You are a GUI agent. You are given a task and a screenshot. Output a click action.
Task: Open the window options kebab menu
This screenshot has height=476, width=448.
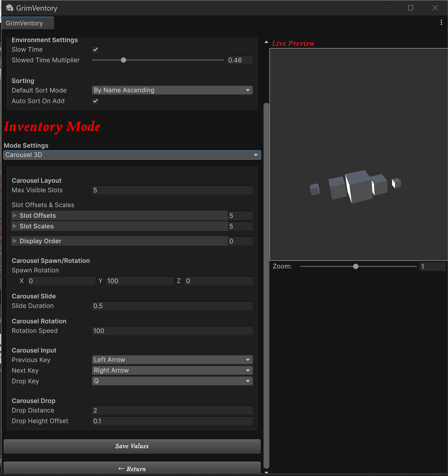point(441,22)
